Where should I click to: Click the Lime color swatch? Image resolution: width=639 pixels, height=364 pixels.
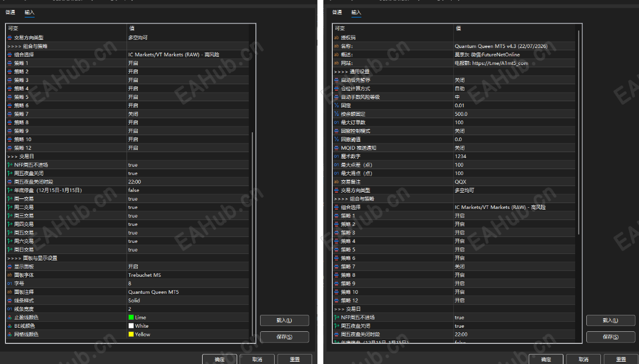[131, 317]
